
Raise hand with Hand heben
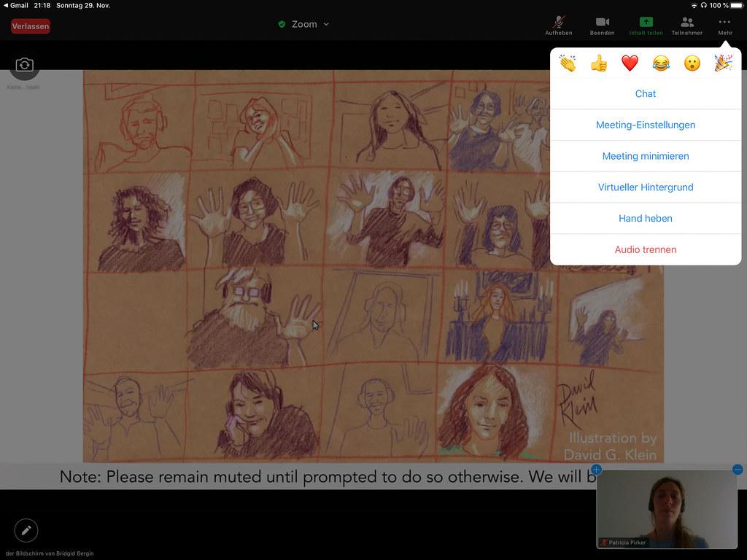tap(646, 218)
